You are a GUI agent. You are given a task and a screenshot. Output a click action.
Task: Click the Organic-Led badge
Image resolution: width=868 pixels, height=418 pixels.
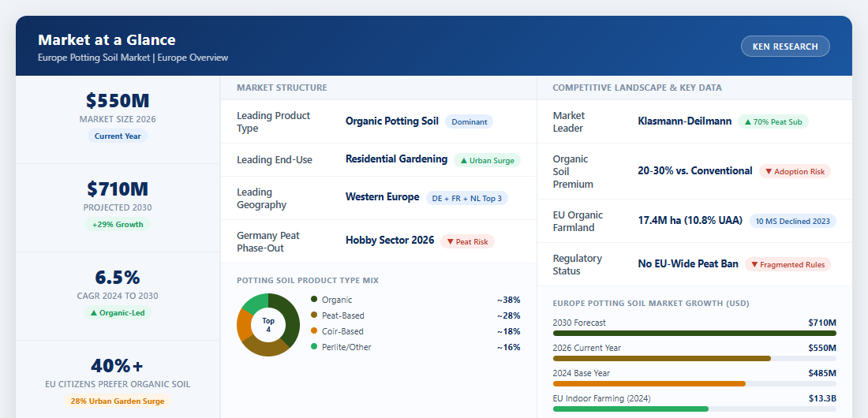coord(118,313)
